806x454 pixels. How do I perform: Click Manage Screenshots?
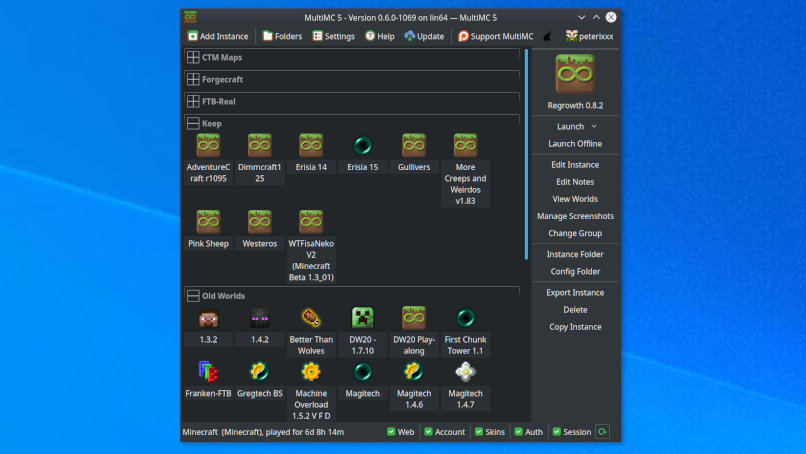coord(575,216)
